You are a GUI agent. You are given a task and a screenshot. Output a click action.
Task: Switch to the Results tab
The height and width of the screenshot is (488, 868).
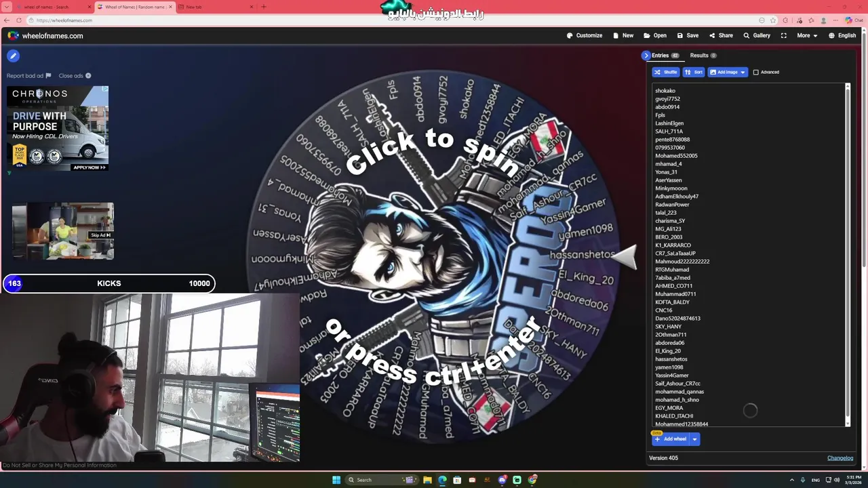[703, 56]
